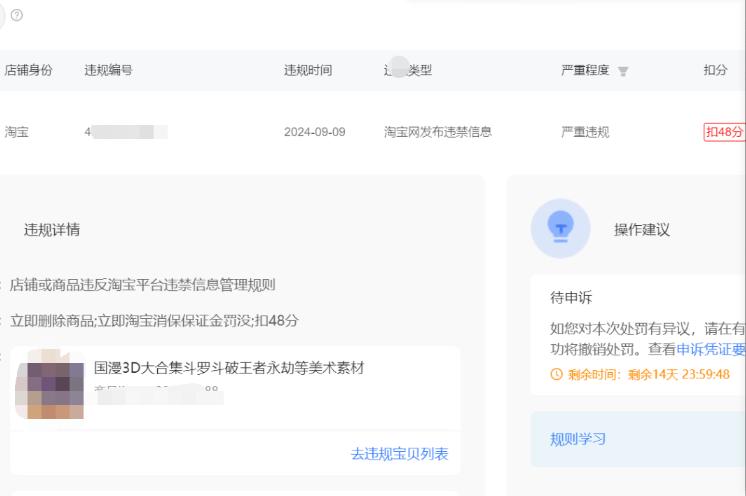Viewport: 746px width, 496px height.
Task: Click the 淘宝网发布违禁信息 violation type cell
Action: point(437,132)
